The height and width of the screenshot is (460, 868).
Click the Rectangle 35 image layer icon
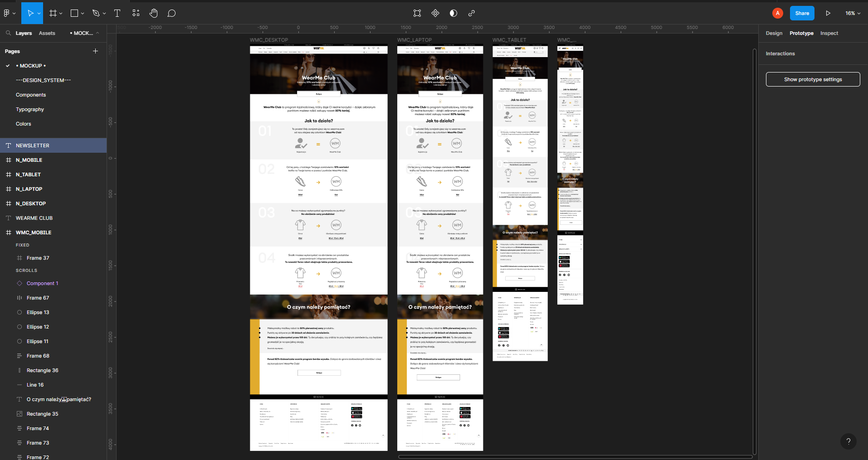pos(20,414)
